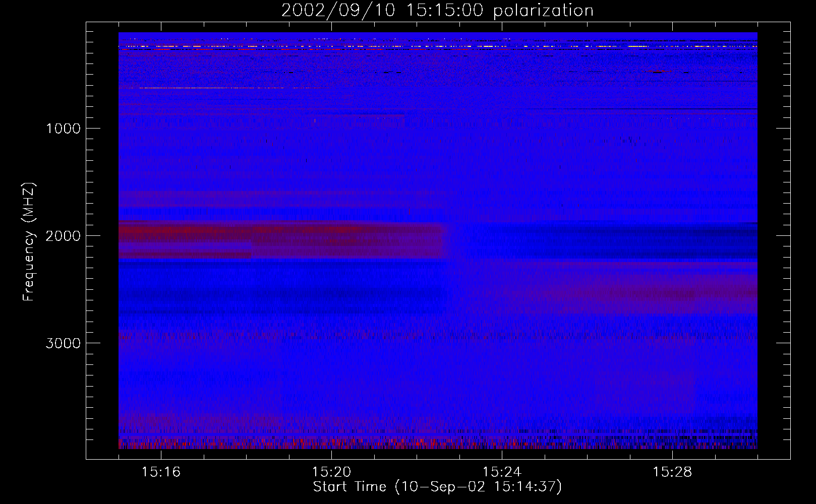Screen dimensions: 816x504
Task: Click the 15:28 time axis label
Action: [672, 472]
